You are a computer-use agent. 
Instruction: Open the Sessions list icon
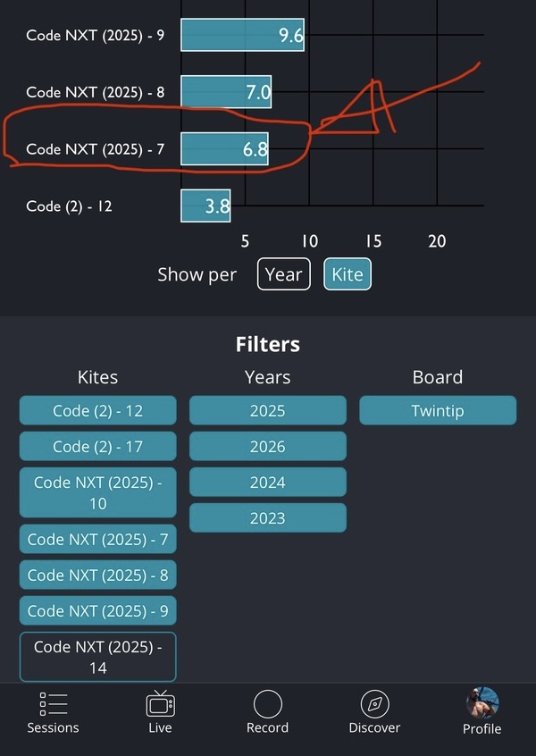(53, 704)
